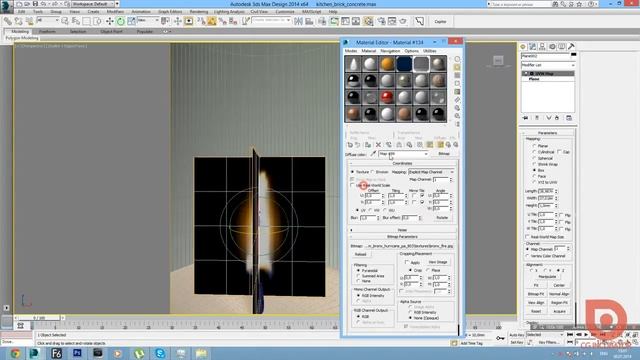Select the cone material sample slot

(353, 64)
